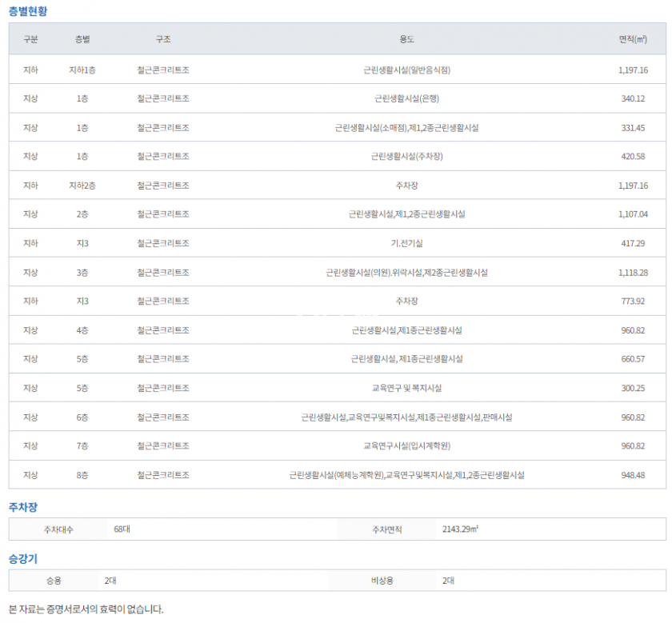The width and height of the screenshot is (672, 623).
Task: Select the 2143.29㎡ parking area value
Action: coord(460,529)
